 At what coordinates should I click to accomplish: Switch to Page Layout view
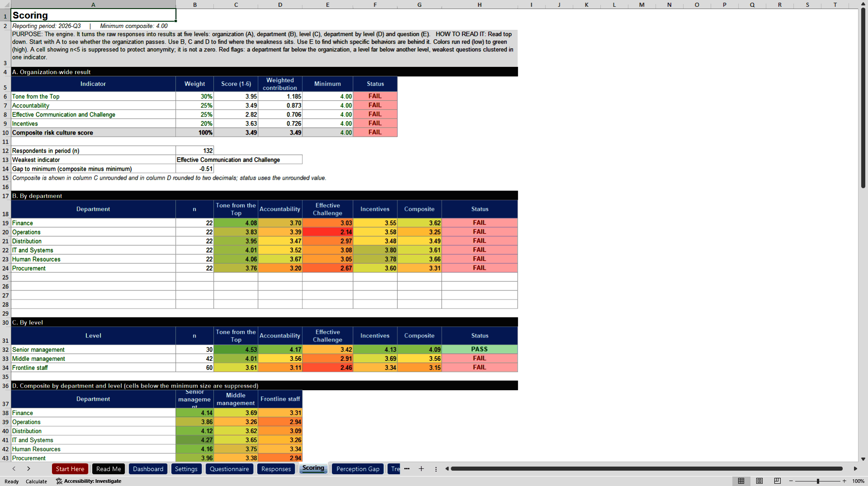pos(759,481)
